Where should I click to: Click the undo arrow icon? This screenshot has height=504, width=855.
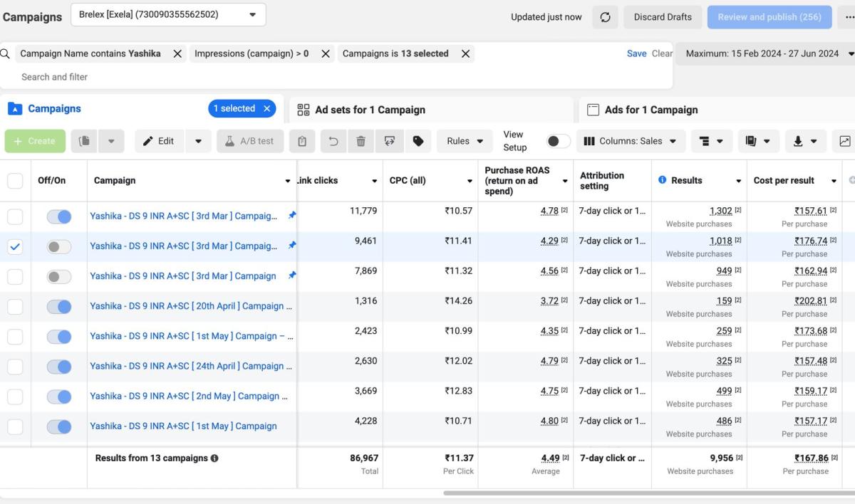coord(333,141)
